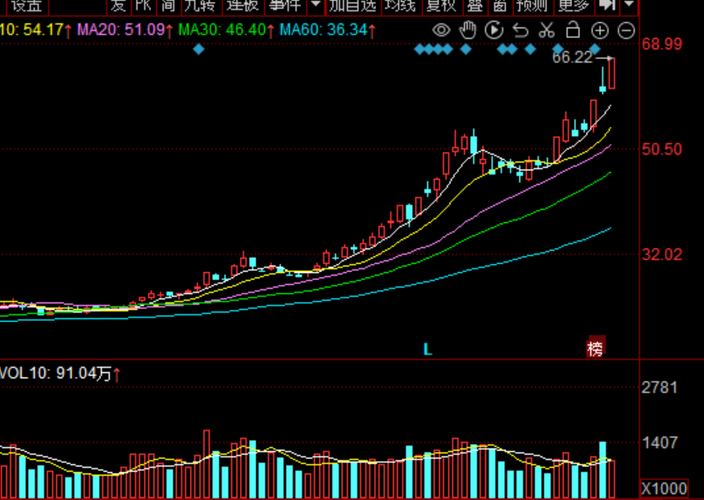
Task: Click 加自选 to add to watchlist
Action: click(x=353, y=6)
